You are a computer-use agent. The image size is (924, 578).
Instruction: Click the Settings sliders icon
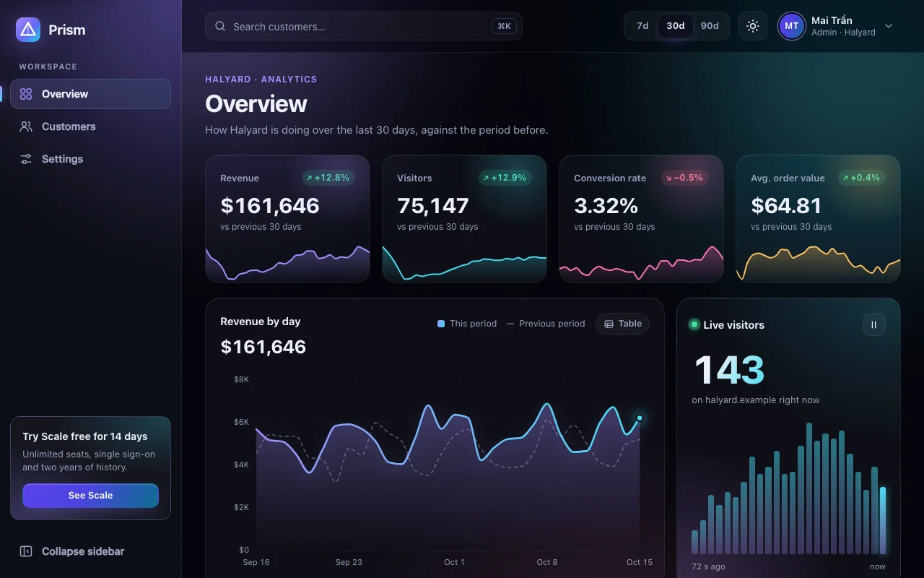click(26, 159)
